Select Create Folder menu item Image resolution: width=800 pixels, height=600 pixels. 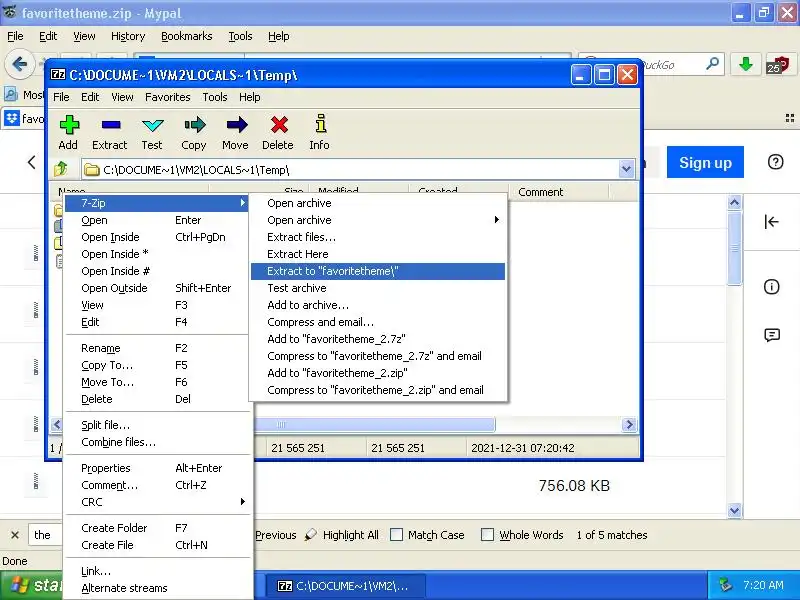coord(157,528)
